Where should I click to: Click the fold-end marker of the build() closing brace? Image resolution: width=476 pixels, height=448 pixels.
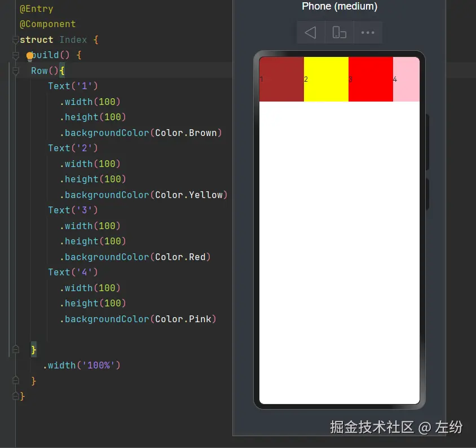(15, 380)
